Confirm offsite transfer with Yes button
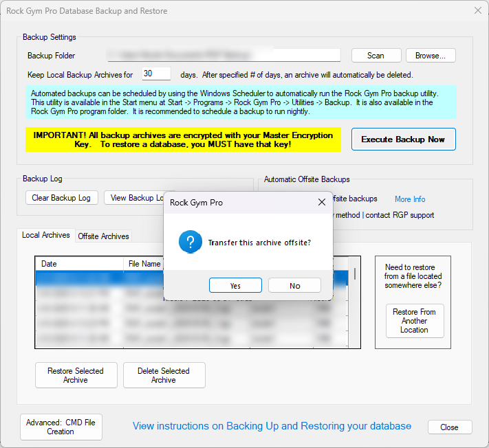Screen dimensions: 489x448 point(235,285)
